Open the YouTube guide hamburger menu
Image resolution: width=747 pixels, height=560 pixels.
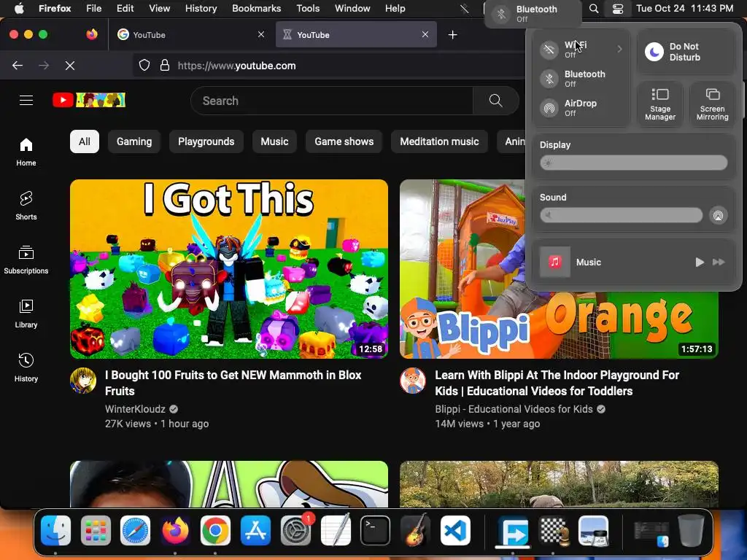(x=26, y=101)
